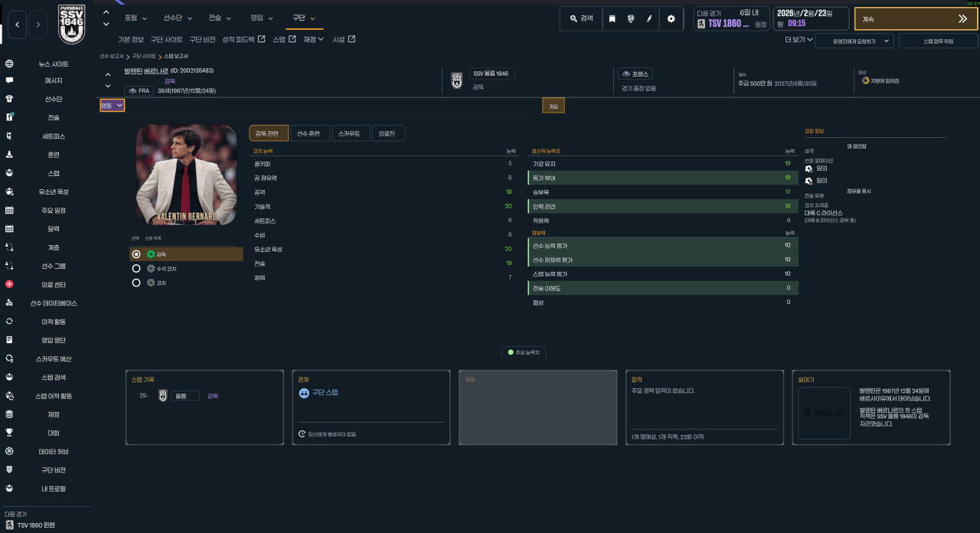Click Valentin Bernard's portrait photo

click(186, 175)
